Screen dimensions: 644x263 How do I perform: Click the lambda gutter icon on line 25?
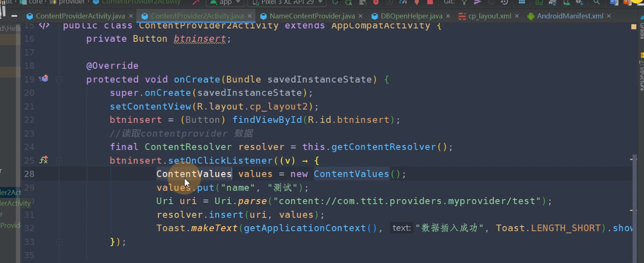pyautogui.click(x=44, y=160)
